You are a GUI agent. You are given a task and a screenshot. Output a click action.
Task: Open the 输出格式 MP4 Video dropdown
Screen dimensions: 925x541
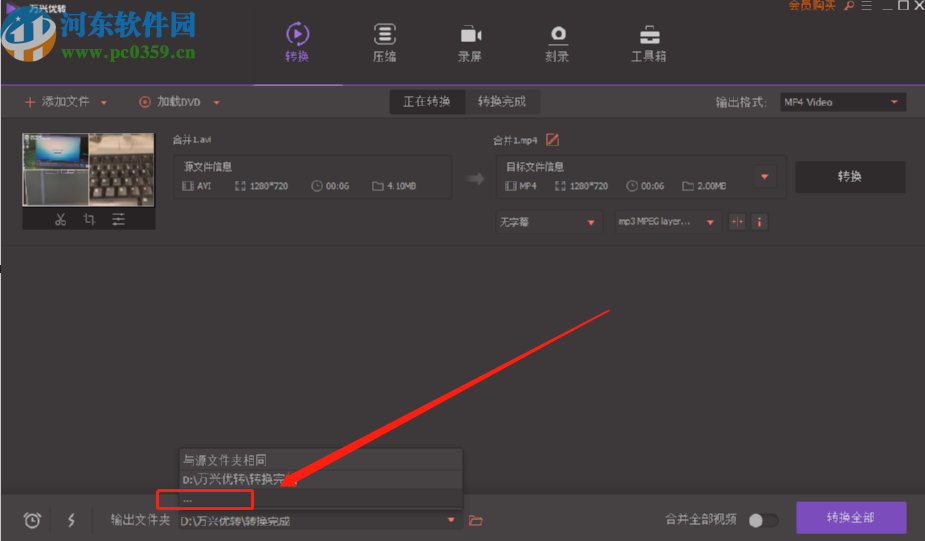pyautogui.click(x=842, y=102)
